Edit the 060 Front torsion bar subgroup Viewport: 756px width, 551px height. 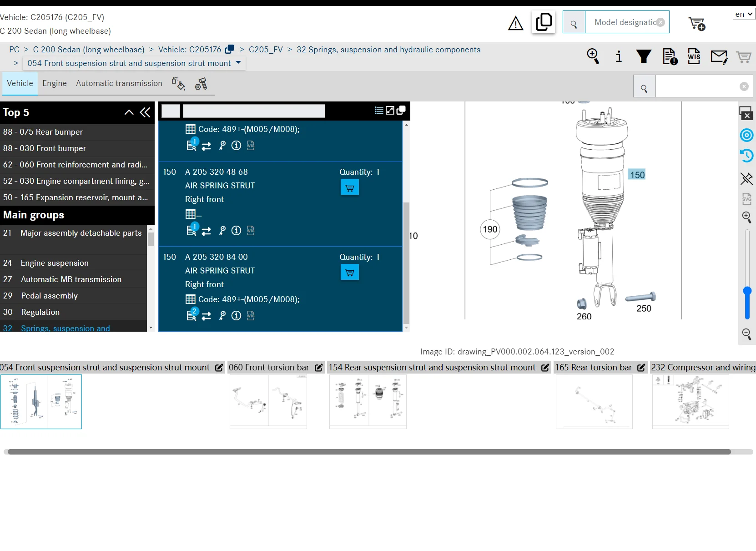pos(319,368)
